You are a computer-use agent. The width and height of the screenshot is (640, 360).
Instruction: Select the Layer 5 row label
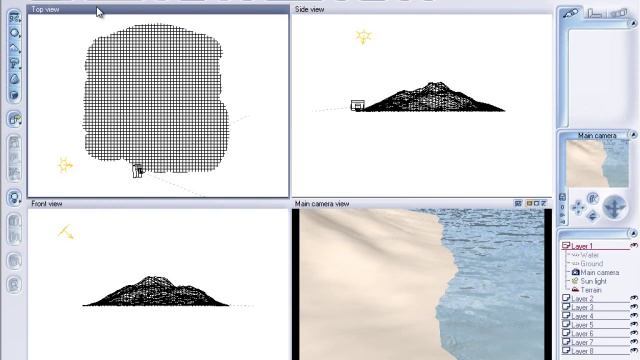pyautogui.click(x=582, y=325)
